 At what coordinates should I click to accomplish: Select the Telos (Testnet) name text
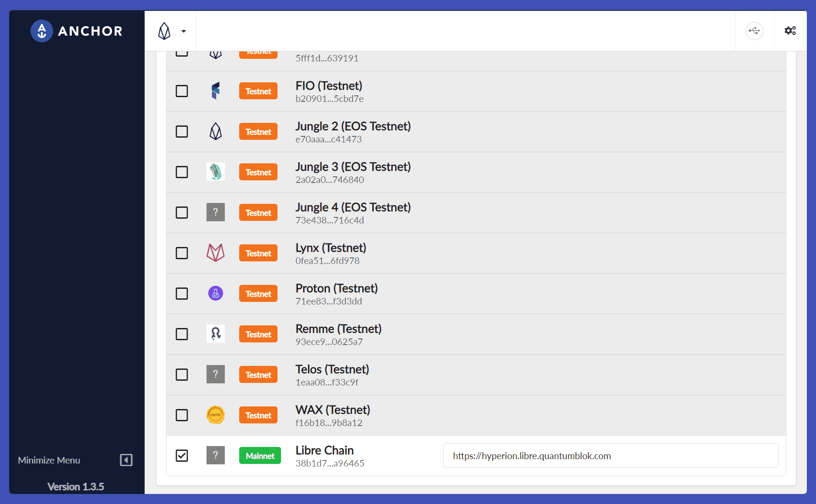tap(332, 369)
